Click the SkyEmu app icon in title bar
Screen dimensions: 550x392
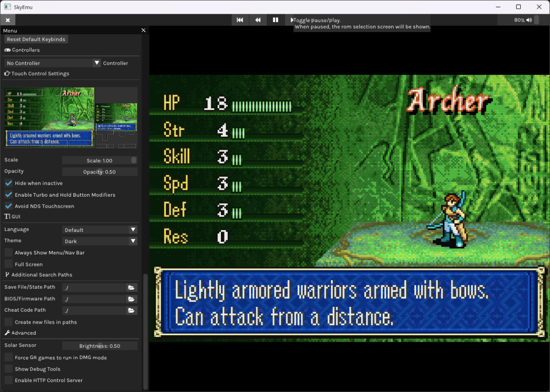point(7,7)
